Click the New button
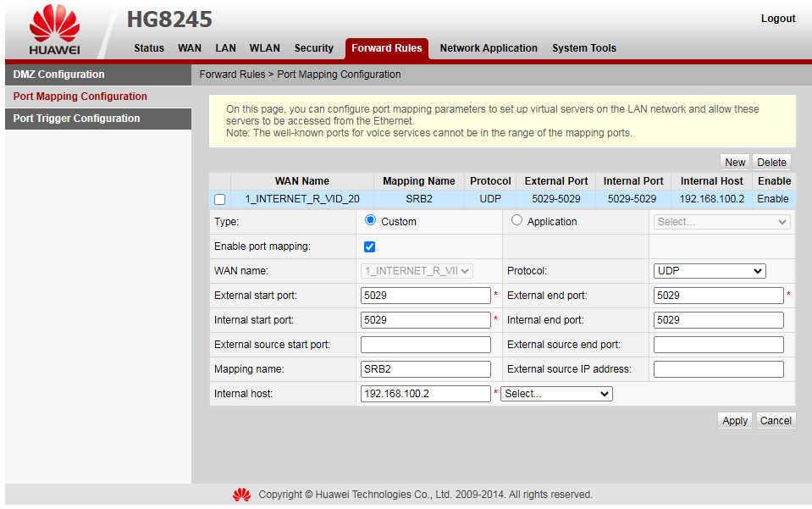The height and width of the screenshot is (509, 812). click(x=735, y=163)
